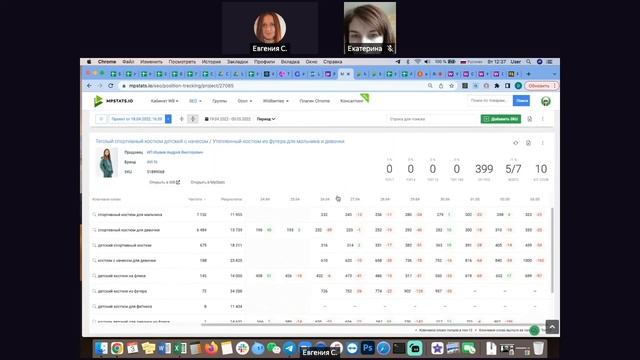
Task: Click the blue Поиск button
Action: tap(521, 100)
